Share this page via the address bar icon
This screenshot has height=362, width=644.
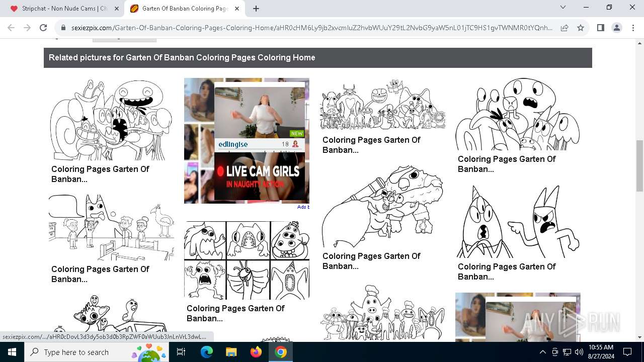pyautogui.click(x=565, y=28)
